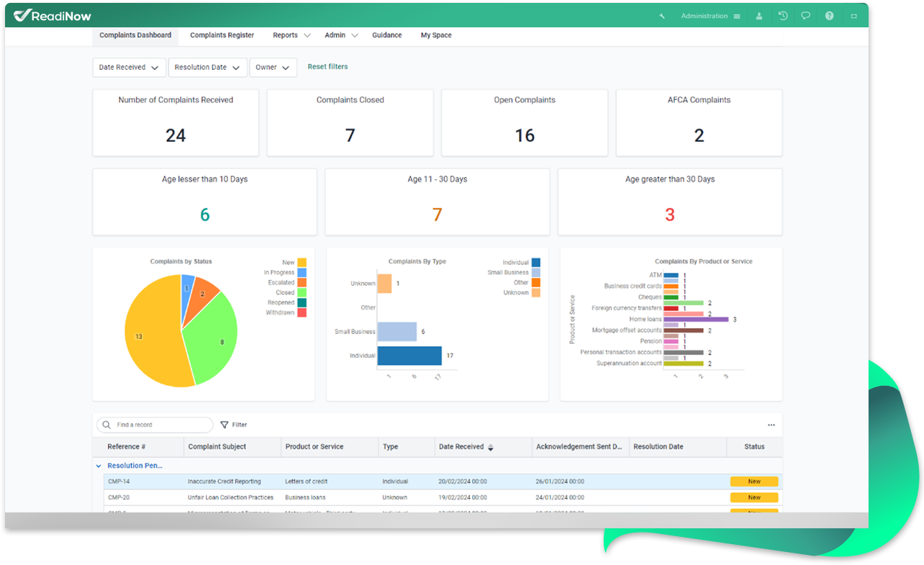Switch to Complaints Dashboard tab
Viewport: 924px width, 565px height.
click(x=135, y=35)
